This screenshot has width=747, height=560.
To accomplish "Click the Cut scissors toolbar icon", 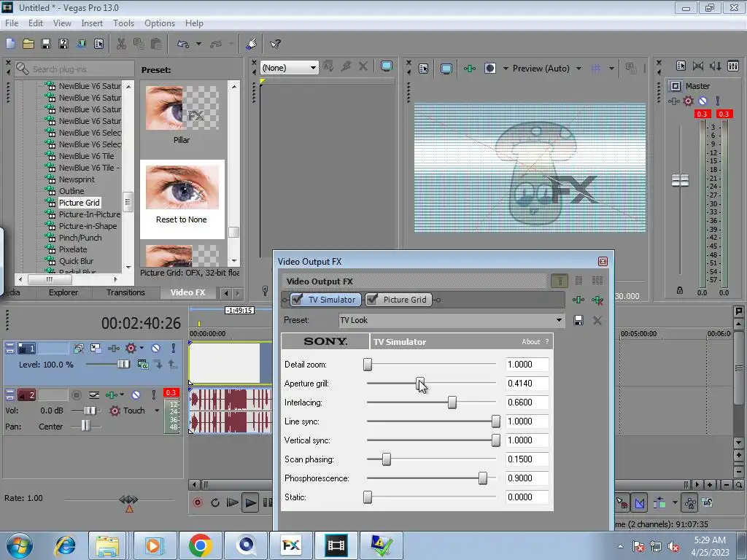I will click(x=122, y=44).
